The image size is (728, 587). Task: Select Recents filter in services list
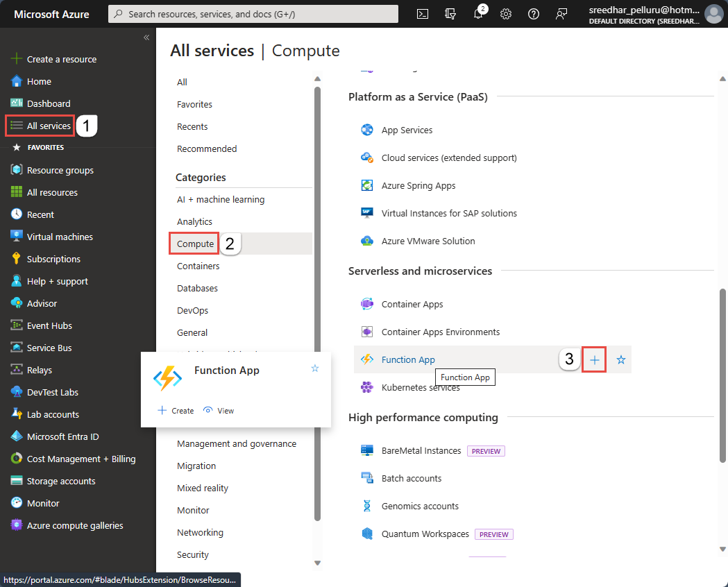(x=192, y=127)
